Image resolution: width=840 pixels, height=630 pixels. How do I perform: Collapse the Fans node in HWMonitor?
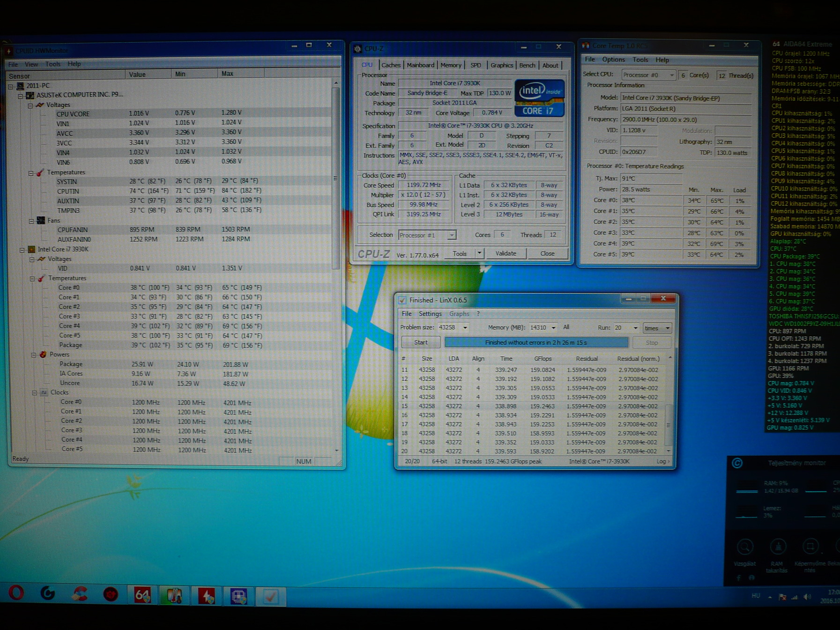[x=31, y=221]
